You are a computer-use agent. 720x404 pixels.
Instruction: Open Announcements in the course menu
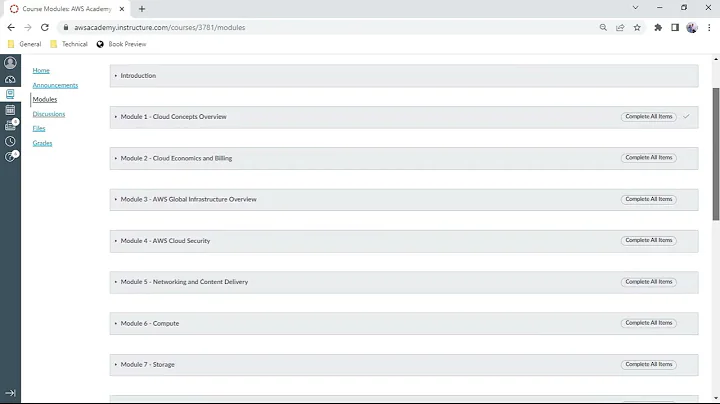pyautogui.click(x=55, y=85)
